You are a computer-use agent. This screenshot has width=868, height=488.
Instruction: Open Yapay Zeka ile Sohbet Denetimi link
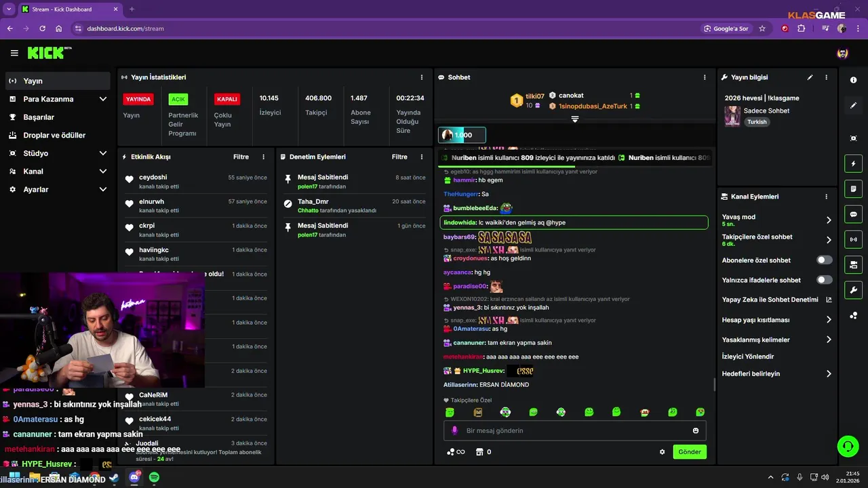click(776, 300)
